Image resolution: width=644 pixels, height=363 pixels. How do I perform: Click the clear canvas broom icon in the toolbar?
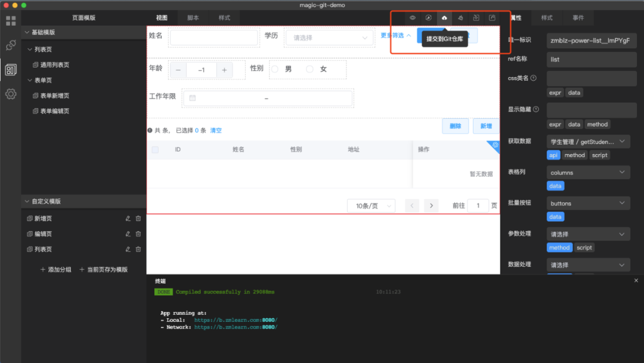pos(460,18)
